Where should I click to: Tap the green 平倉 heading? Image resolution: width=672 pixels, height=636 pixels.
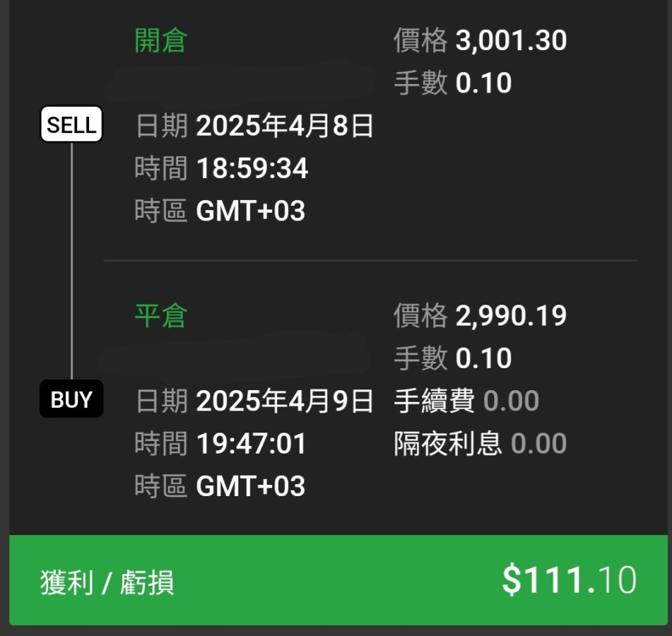(160, 316)
